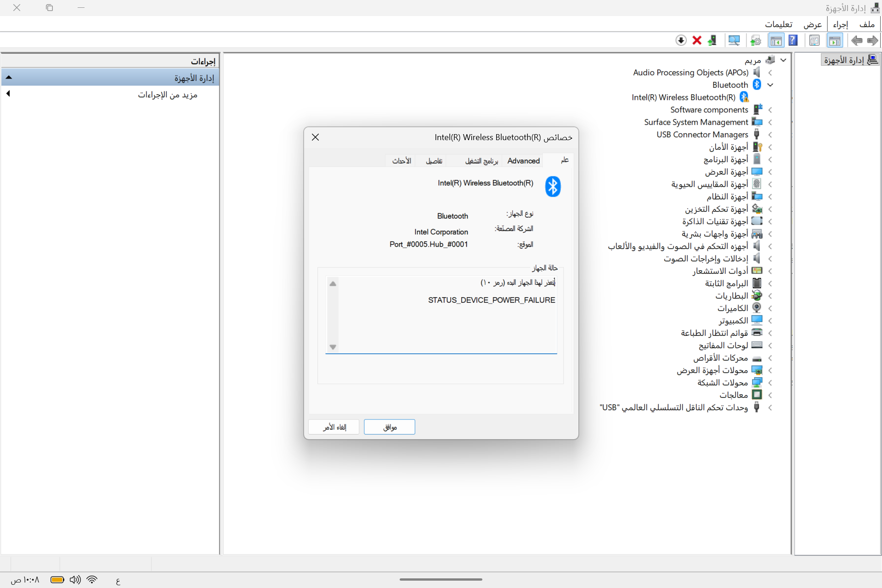Screen dimensions: 882x588
Task: Click the Wi-Fi icon in the taskbar
Action: pos(92,580)
